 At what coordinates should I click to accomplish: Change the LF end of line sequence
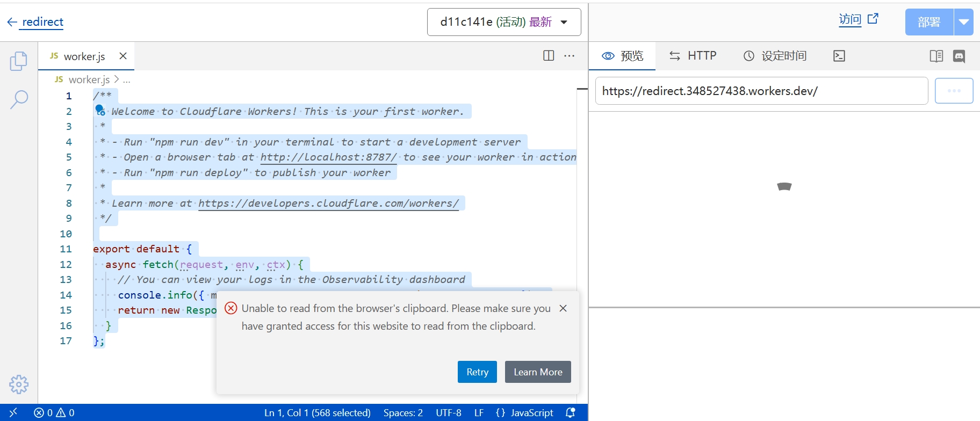(x=479, y=412)
